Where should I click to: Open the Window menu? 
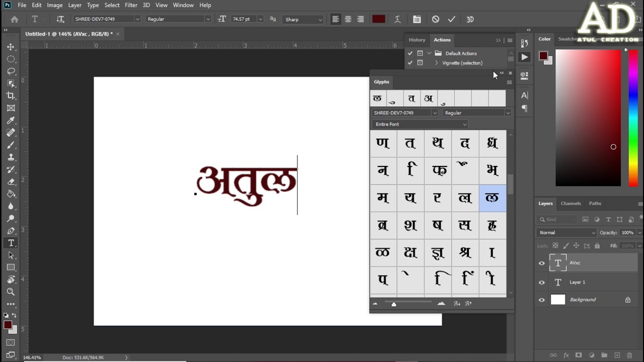[183, 5]
